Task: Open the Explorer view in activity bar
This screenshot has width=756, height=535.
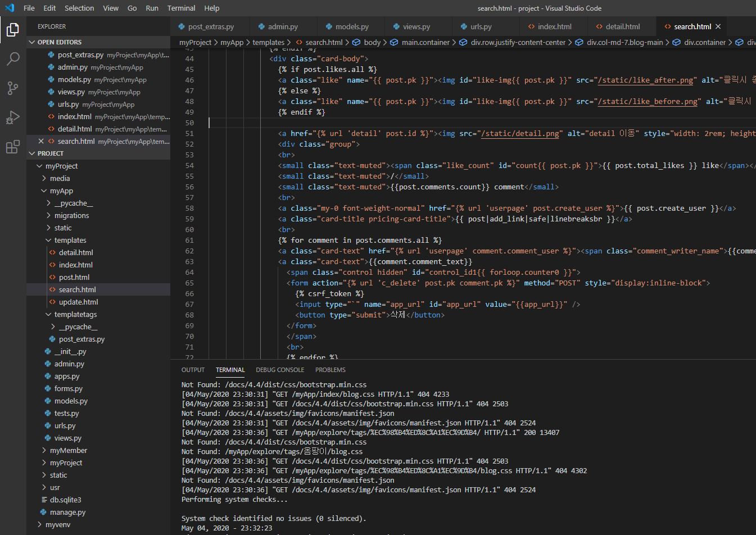Action: (x=12, y=29)
